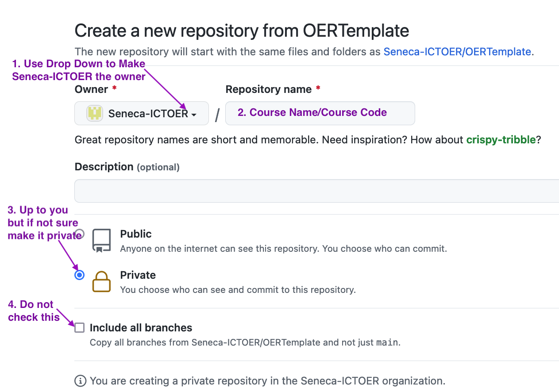Click 'Great repository names are short and memorable' text

(x=197, y=140)
